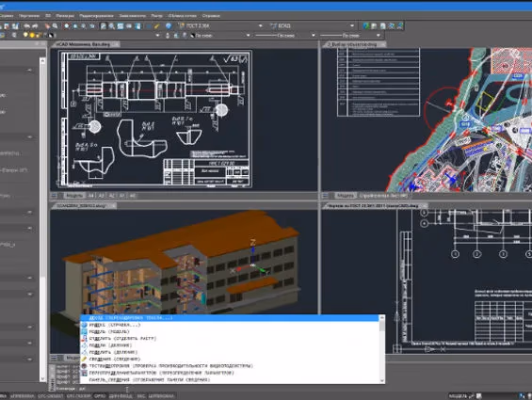Click the autocomplete list scrollbar down arrow
Image resolution: width=532 pixels, height=400 pixels.
point(382,380)
